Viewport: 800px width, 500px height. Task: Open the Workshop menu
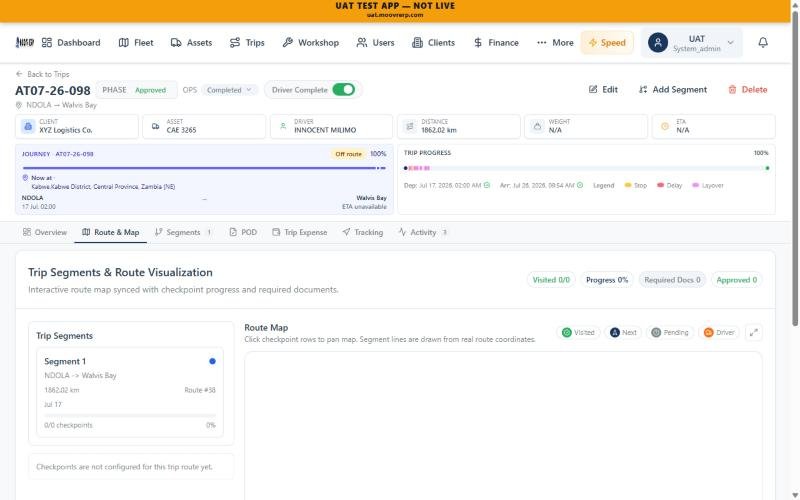point(311,43)
